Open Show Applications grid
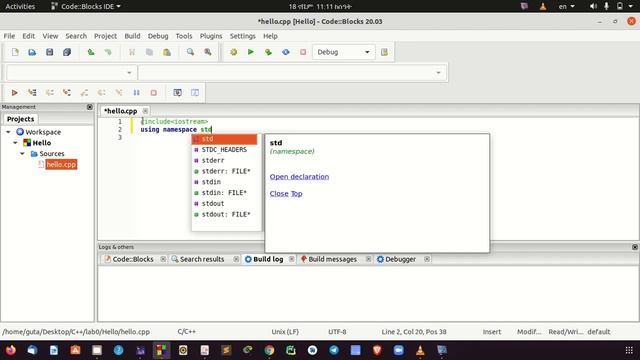The height and width of the screenshot is (360, 640). (629, 350)
